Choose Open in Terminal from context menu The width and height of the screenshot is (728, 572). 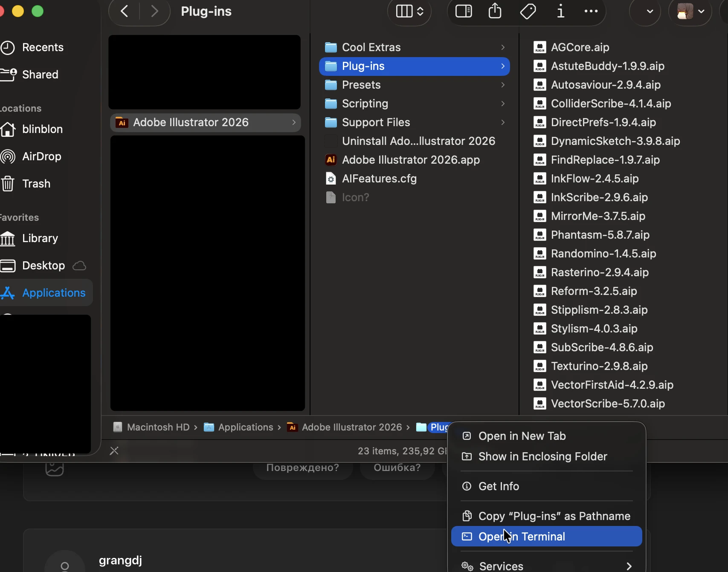[x=547, y=537]
